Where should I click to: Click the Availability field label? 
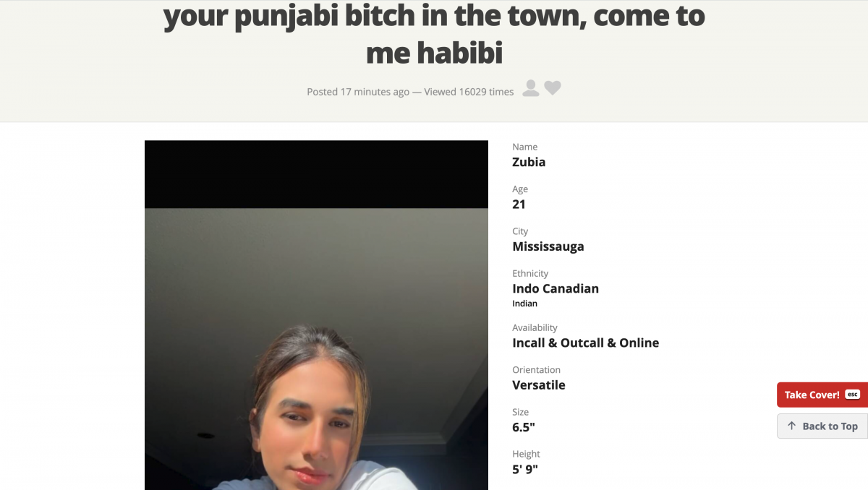click(535, 327)
